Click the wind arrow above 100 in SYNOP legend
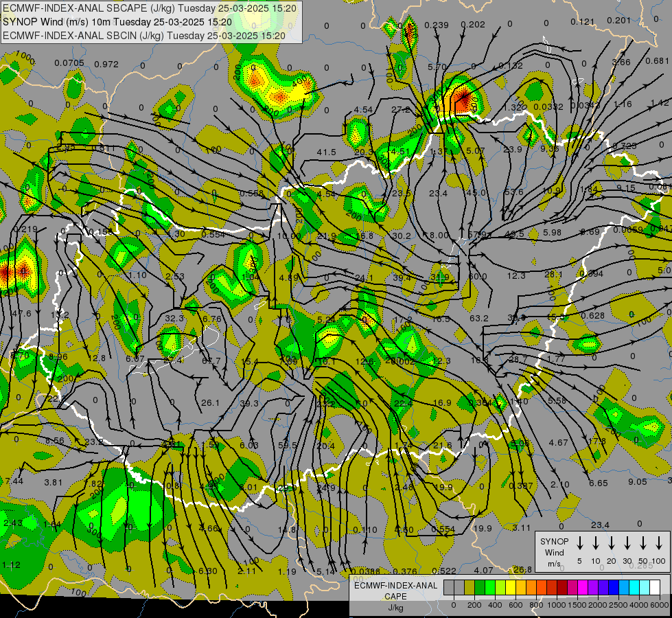 point(659,543)
